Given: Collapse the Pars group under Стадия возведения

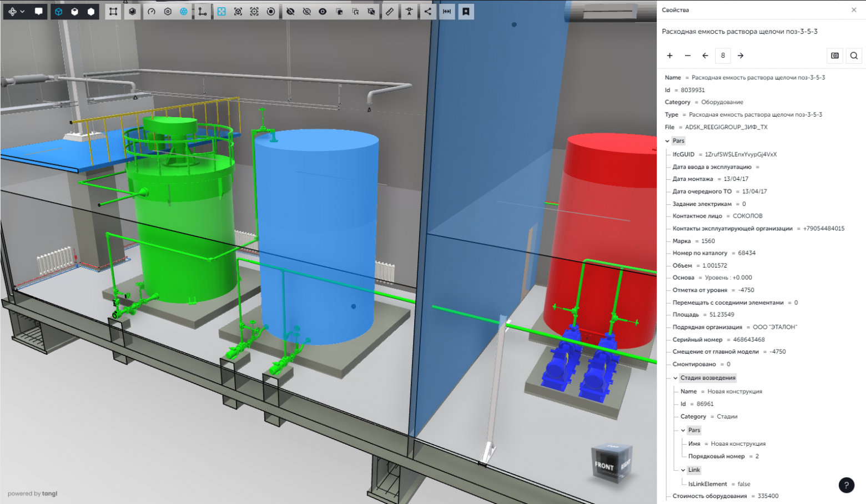Looking at the screenshot, I should (683, 430).
